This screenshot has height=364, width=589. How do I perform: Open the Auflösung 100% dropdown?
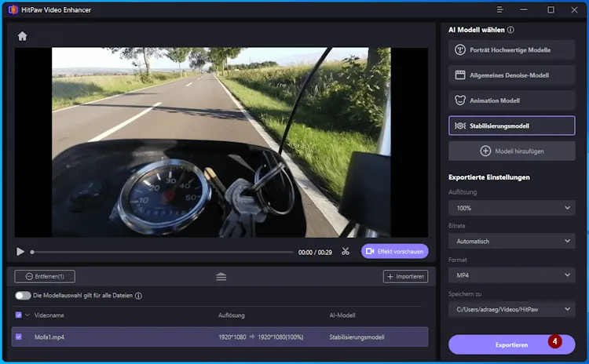click(511, 208)
